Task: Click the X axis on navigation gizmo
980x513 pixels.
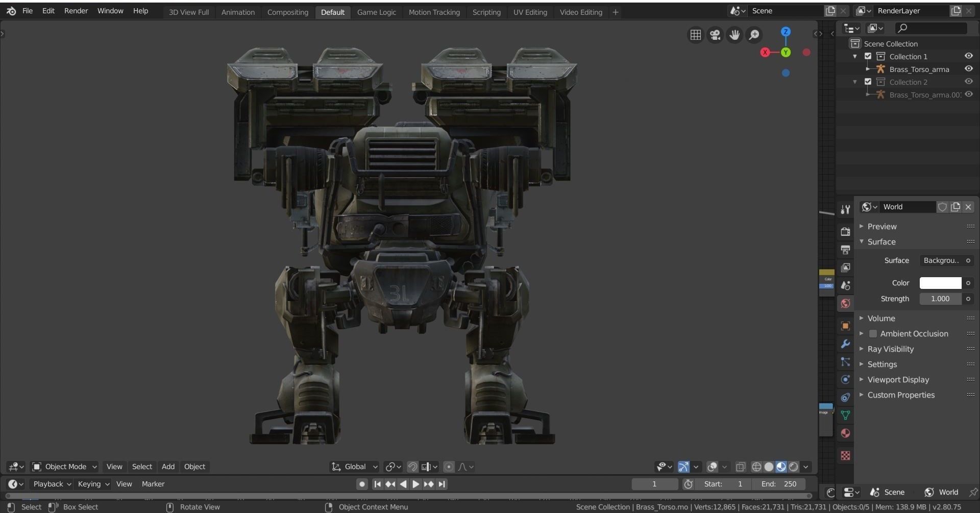Action: click(x=765, y=52)
